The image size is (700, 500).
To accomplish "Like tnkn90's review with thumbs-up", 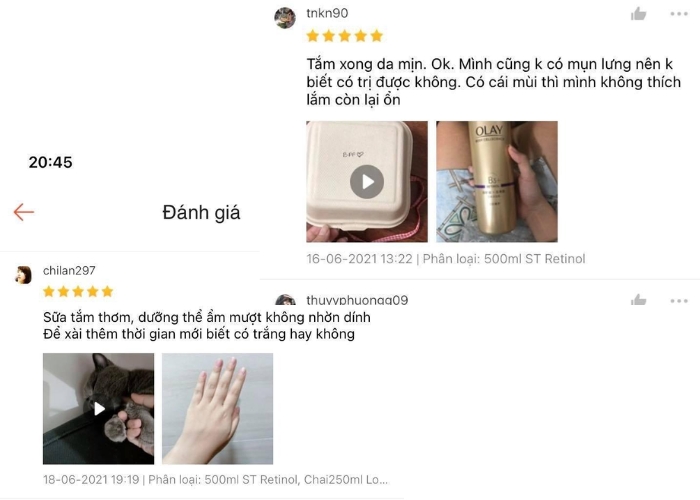I will pos(638,14).
